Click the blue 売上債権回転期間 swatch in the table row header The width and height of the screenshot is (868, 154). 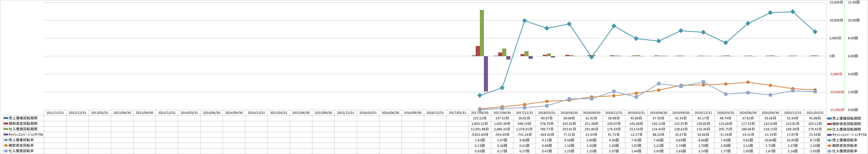pos(6,118)
